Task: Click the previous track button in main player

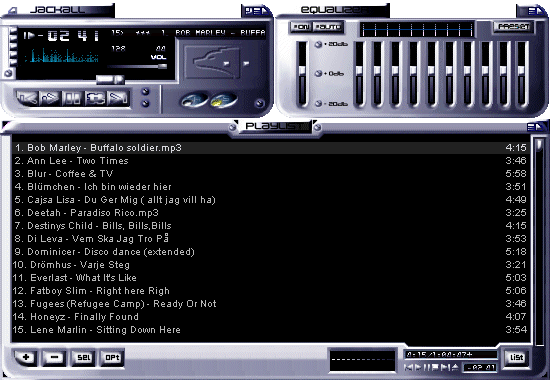Action: (27, 98)
